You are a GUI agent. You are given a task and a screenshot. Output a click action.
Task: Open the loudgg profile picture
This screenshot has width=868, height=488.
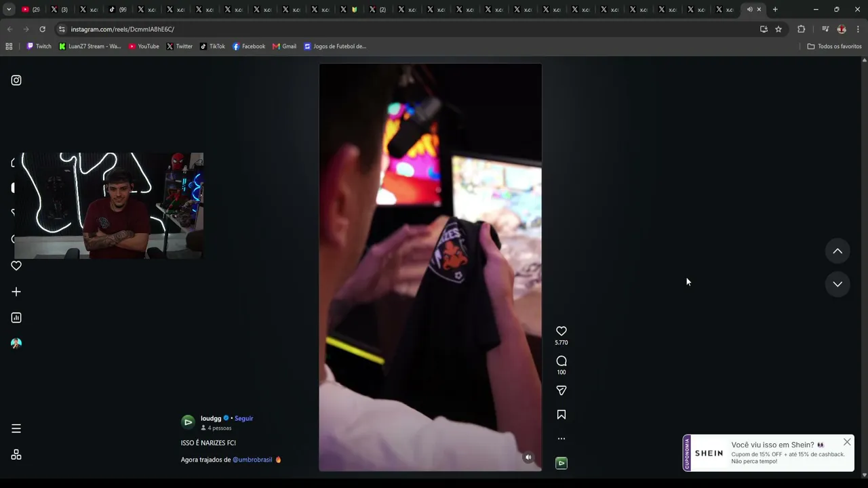pyautogui.click(x=189, y=422)
